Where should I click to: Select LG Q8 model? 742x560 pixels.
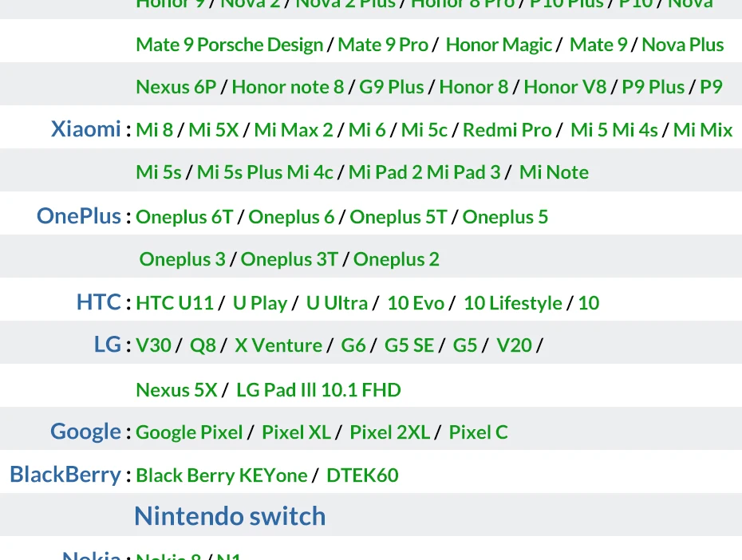point(203,345)
